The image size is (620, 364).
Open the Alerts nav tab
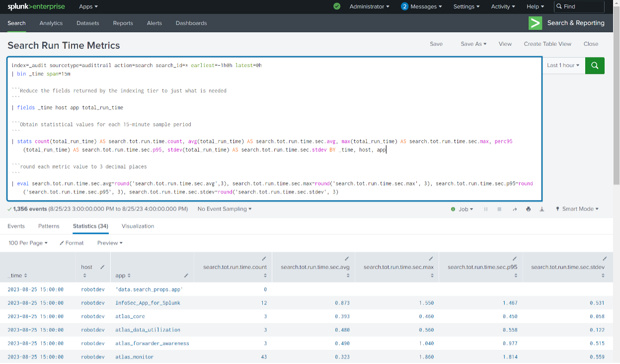click(x=155, y=23)
